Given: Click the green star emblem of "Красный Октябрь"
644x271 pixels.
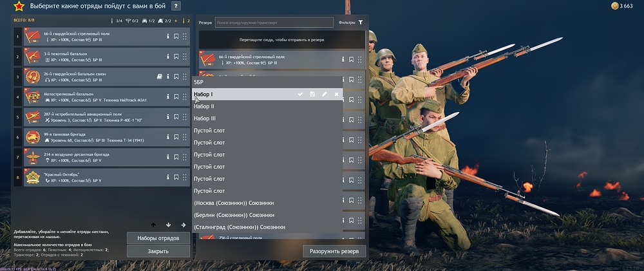Looking at the screenshot, I should tap(32, 178).
